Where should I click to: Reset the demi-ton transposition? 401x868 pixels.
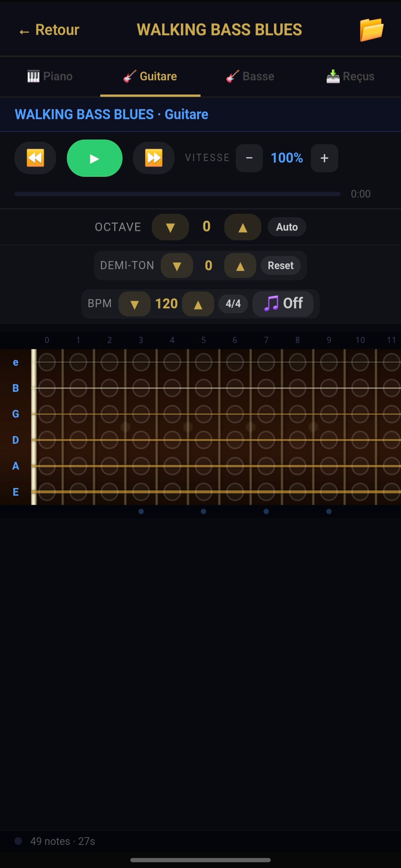tap(280, 266)
